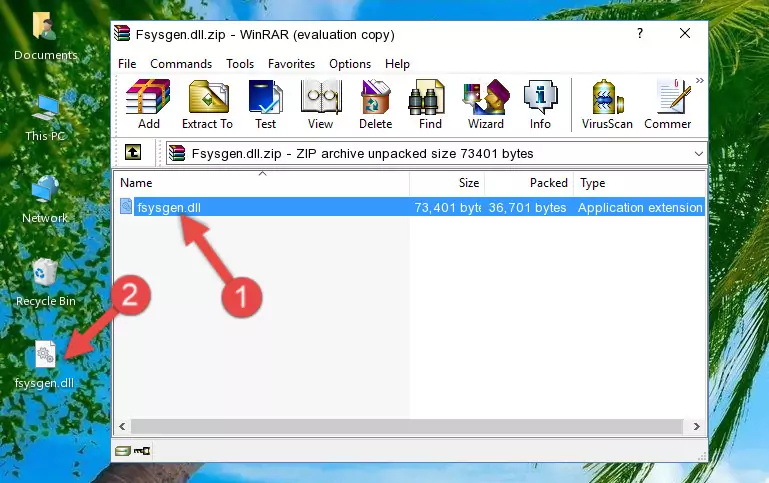
Task: Open the Favorites menu
Action: pos(291,64)
